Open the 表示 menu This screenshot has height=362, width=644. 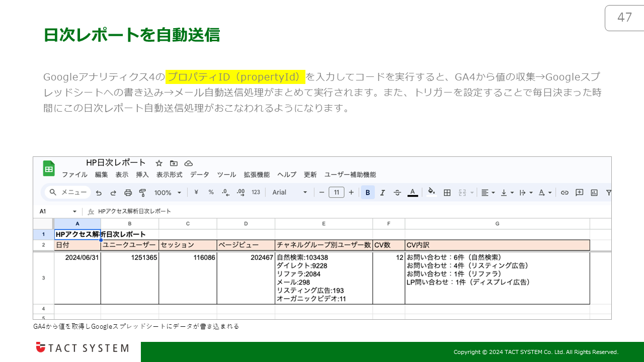pyautogui.click(x=122, y=174)
